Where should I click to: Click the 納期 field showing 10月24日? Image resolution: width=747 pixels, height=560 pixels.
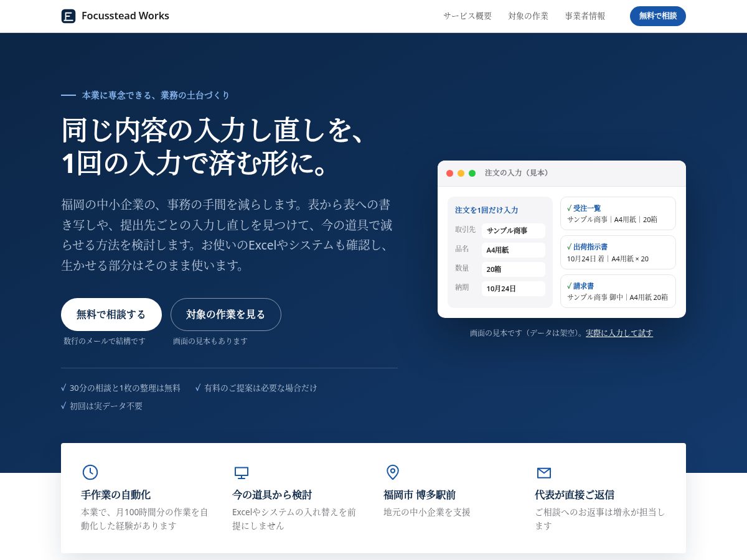(x=514, y=289)
